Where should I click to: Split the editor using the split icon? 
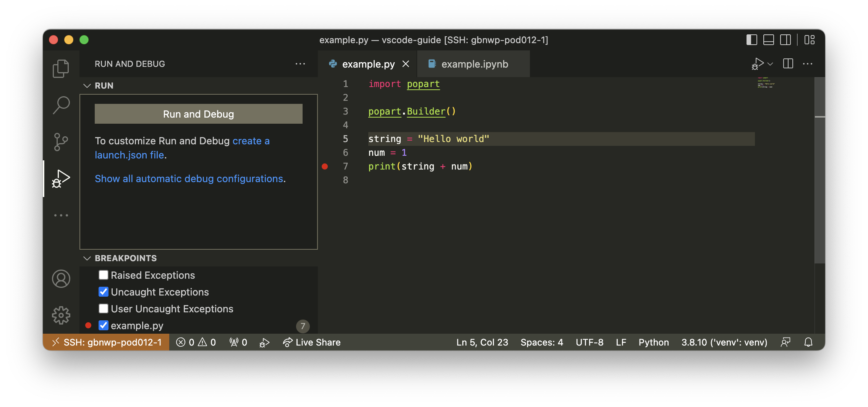788,64
